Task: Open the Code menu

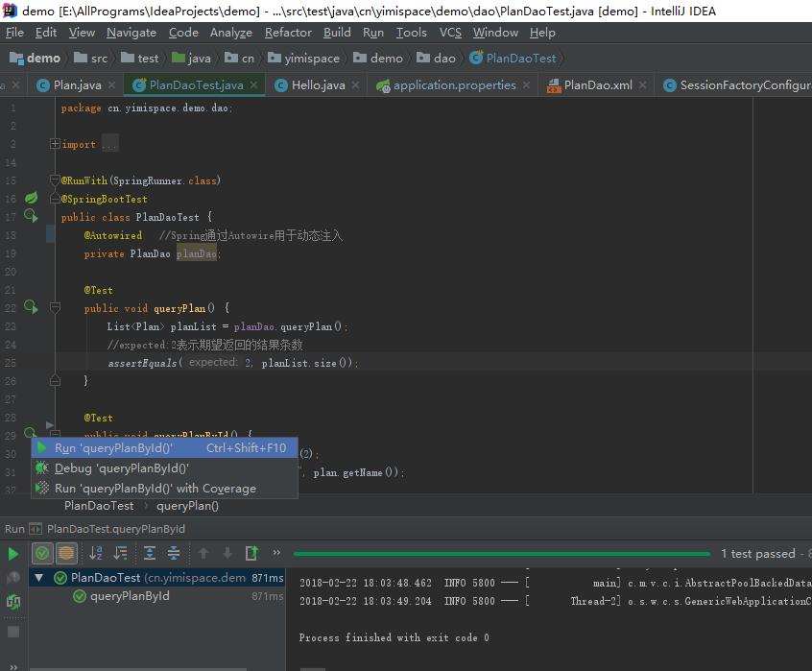Action: (184, 33)
